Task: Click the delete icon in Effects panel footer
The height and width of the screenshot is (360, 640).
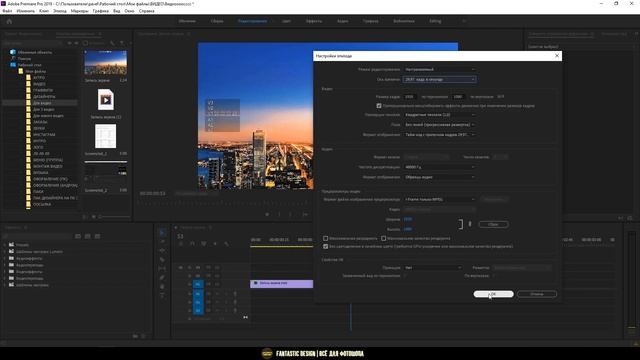Action: (143, 336)
